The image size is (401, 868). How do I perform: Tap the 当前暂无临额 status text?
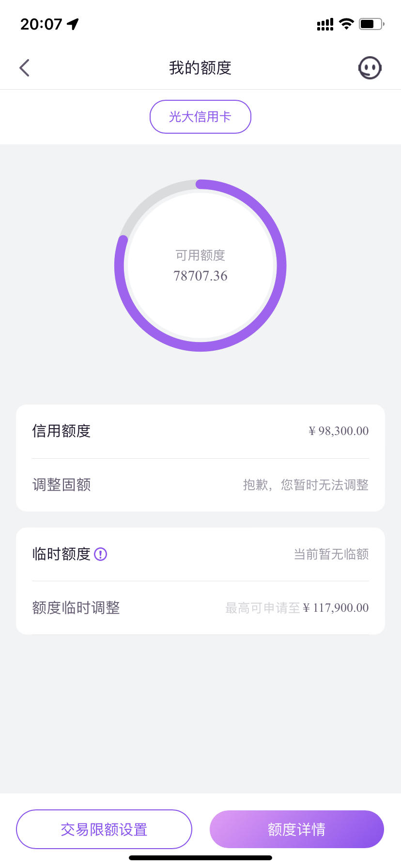(331, 554)
